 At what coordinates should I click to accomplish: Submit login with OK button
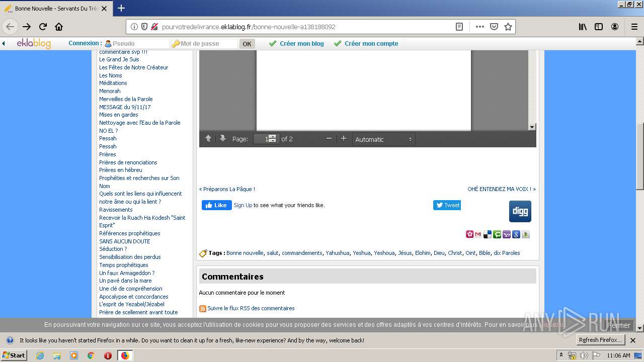coord(247,44)
